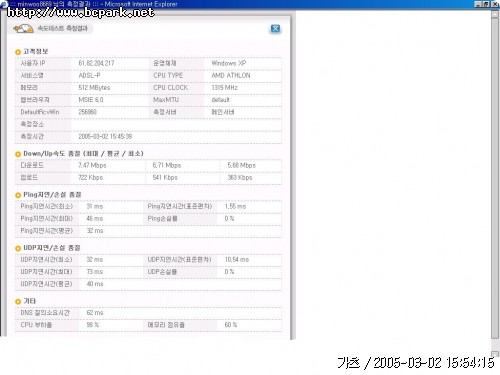The width and height of the screenshot is (500, 375).
Task: Select the minimum download speed 5.68 Mbps
Action: (241, 165)
